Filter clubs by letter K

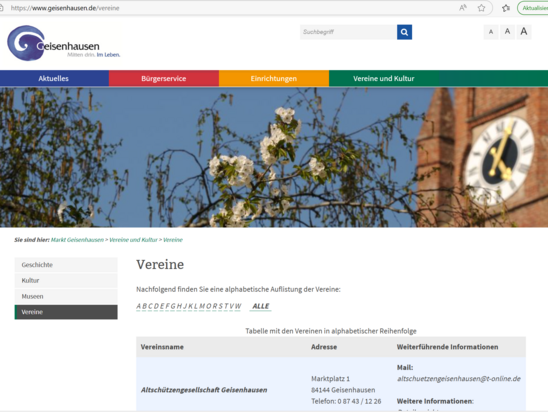[x=190, y=306]
